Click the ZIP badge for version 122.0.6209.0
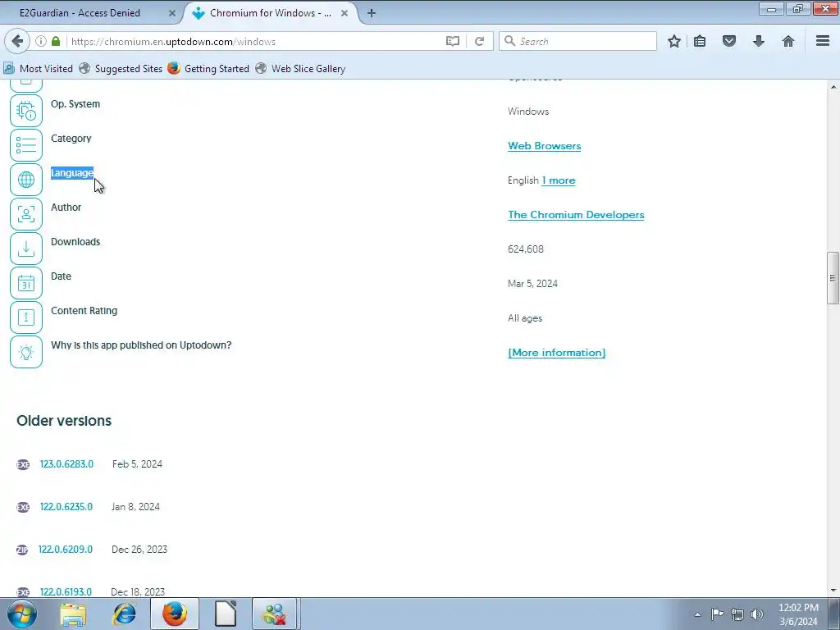The width and height of the screenshot is (840, 630). click(x=22, y=550)
